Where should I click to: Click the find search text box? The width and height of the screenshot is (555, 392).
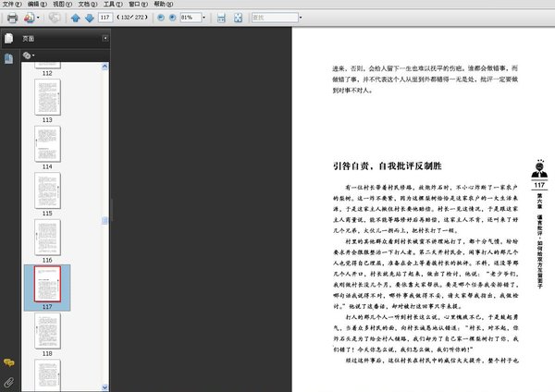pyautogui.click(x=275, y=18)
